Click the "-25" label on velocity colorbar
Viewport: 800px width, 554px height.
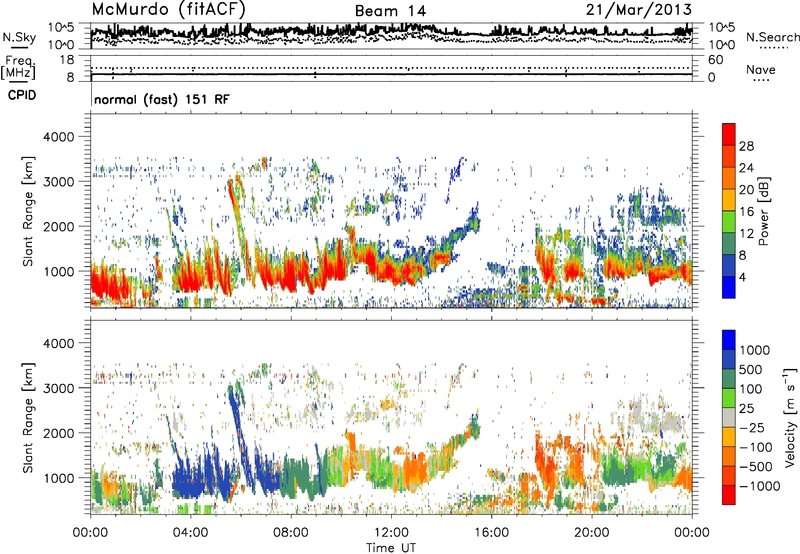752,428
